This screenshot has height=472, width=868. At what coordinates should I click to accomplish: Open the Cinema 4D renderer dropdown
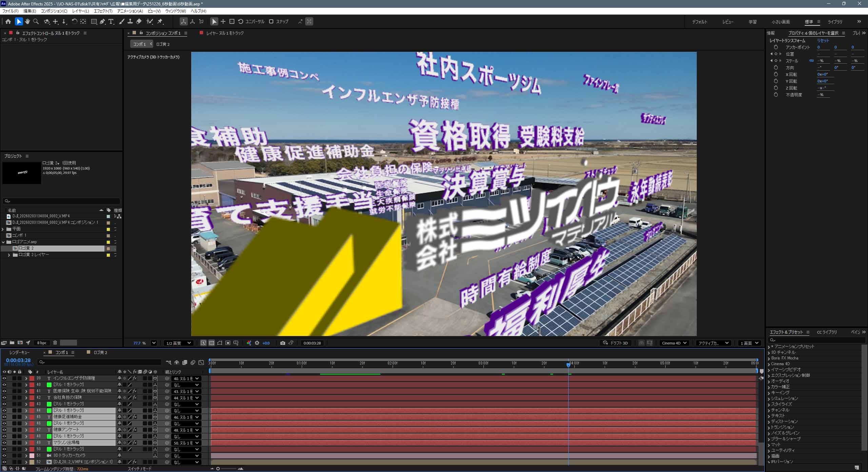674,343
